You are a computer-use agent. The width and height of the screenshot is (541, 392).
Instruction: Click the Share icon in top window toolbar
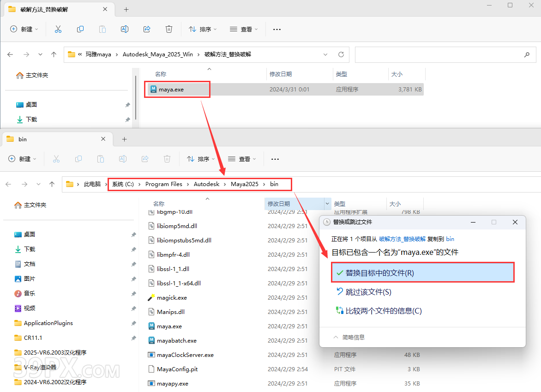pyautogui.click(x=147, y=30)
